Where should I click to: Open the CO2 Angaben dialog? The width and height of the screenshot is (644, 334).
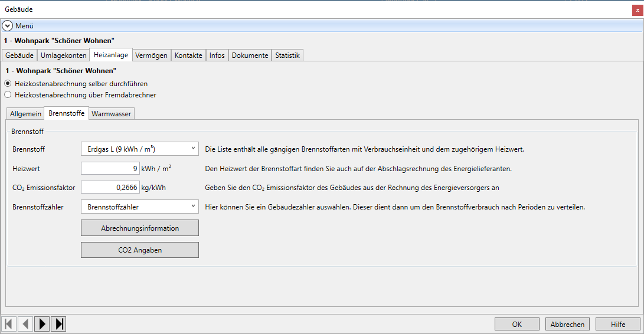[140, 250]
